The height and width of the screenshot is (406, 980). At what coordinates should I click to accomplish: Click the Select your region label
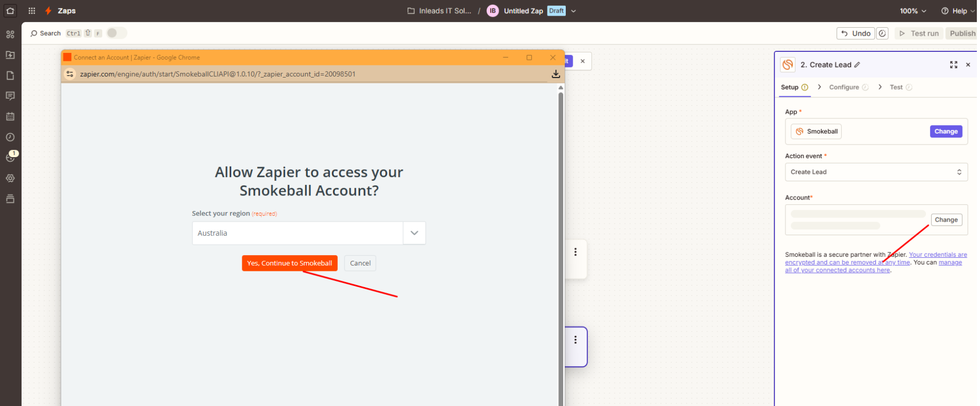coord(221,213)
